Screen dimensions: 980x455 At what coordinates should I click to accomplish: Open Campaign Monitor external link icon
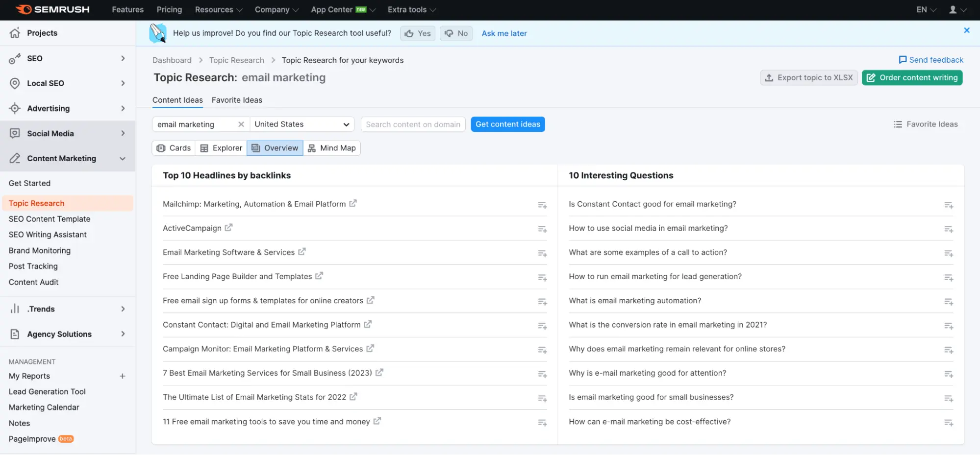point(370,348)
